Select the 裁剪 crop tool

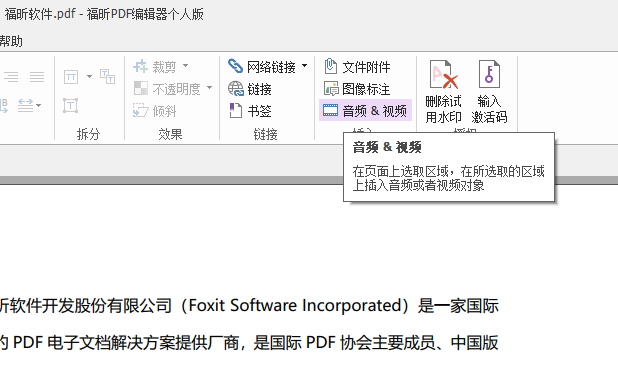point(155,67)
